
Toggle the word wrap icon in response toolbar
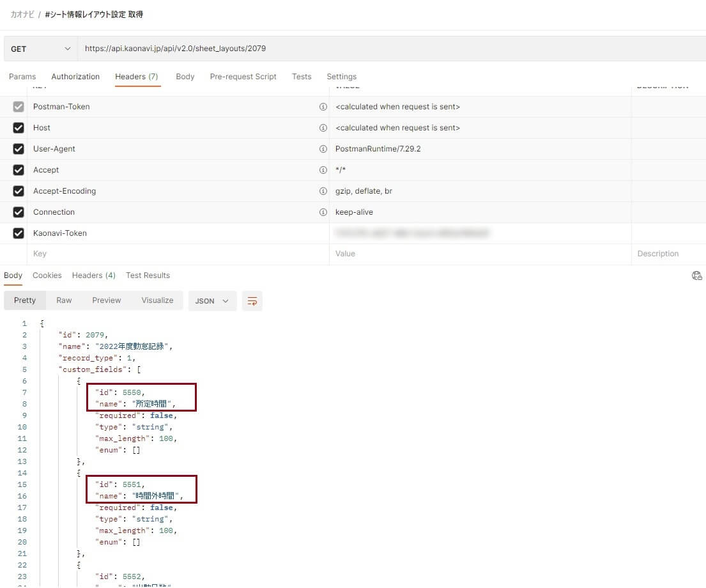point(252,301)
